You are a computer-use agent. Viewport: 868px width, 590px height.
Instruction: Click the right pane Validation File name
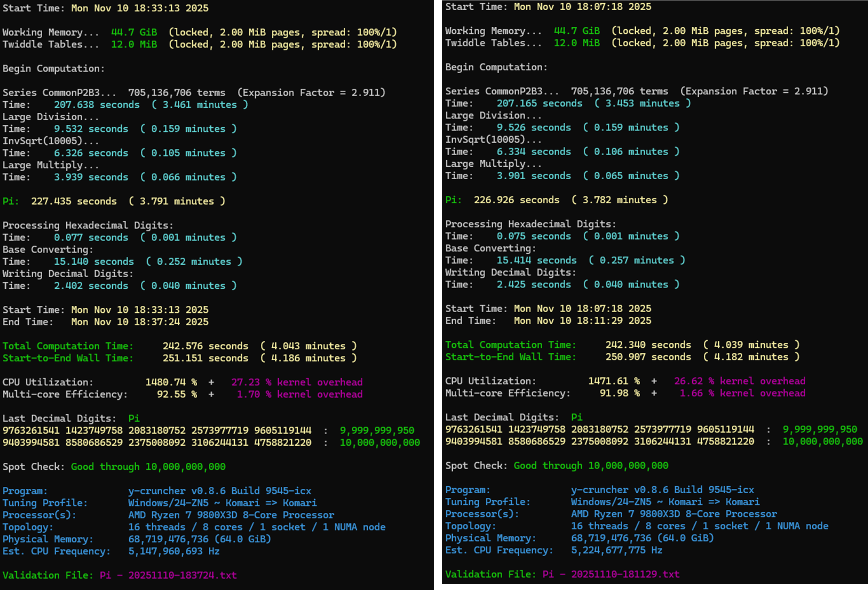(x=611, y=574)
